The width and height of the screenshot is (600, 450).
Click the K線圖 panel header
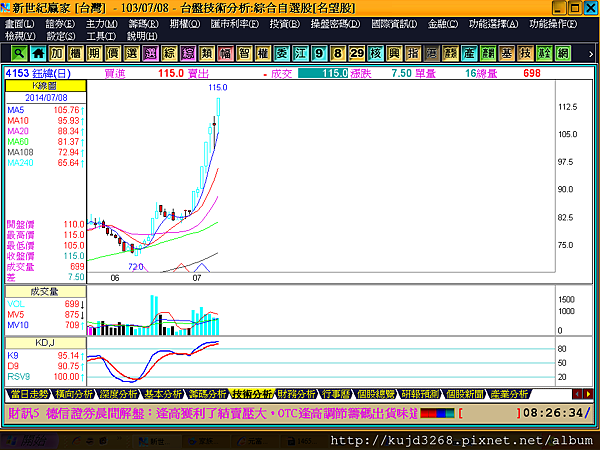point(46,86)
